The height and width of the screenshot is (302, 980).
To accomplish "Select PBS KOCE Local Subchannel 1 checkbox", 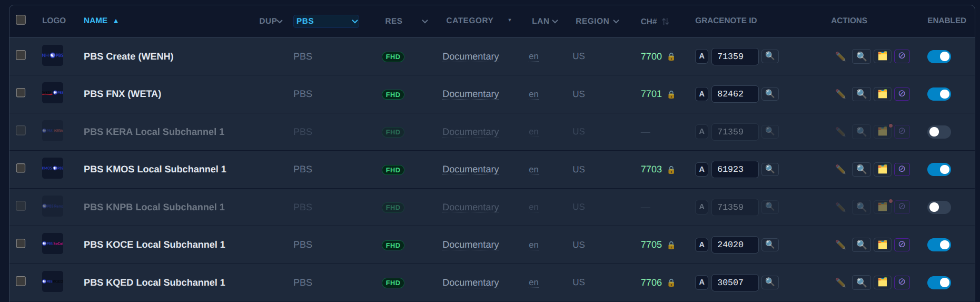I will click(x=21, y=243).
